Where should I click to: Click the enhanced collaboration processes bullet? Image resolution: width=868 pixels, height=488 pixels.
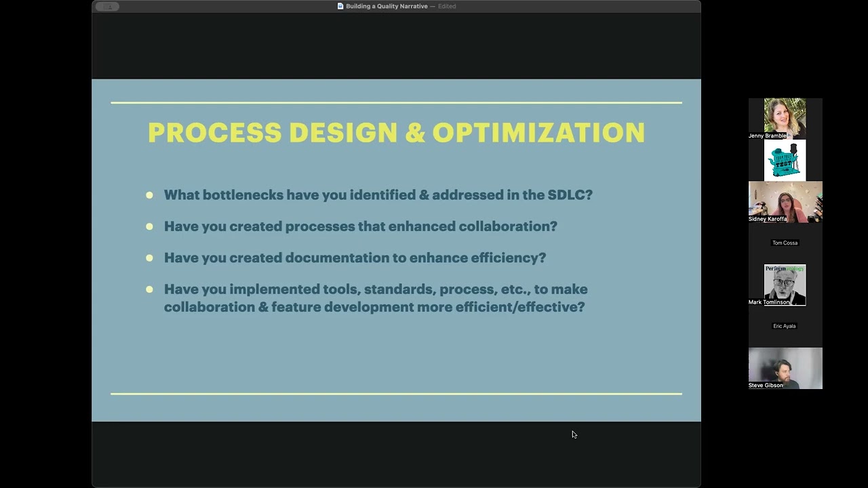[x=361, y=226]
